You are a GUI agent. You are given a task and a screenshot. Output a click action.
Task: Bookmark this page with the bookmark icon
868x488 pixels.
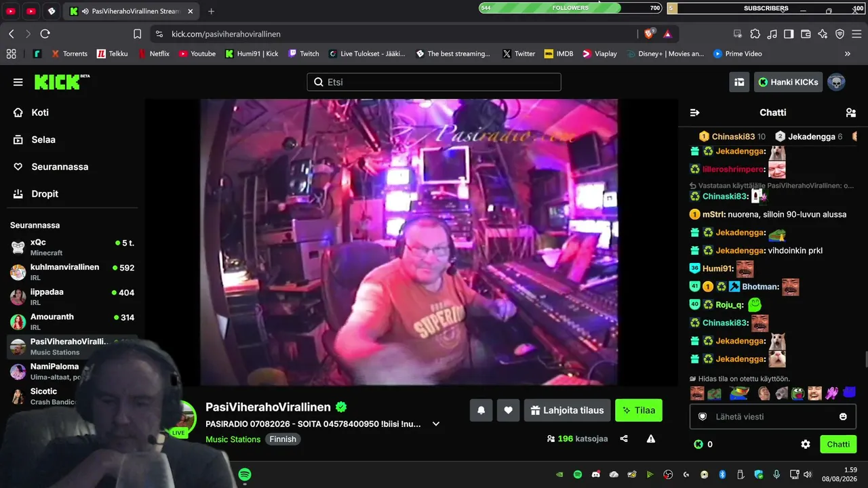click(138, 34)
